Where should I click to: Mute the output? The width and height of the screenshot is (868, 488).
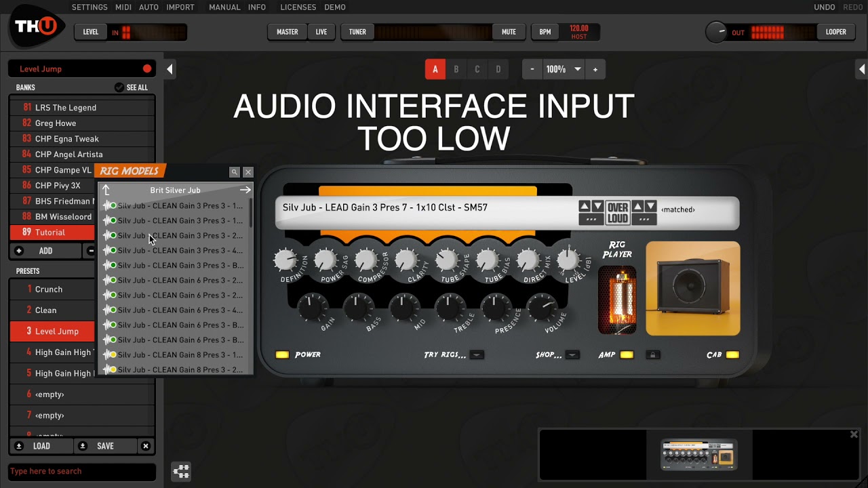[509, 32]
